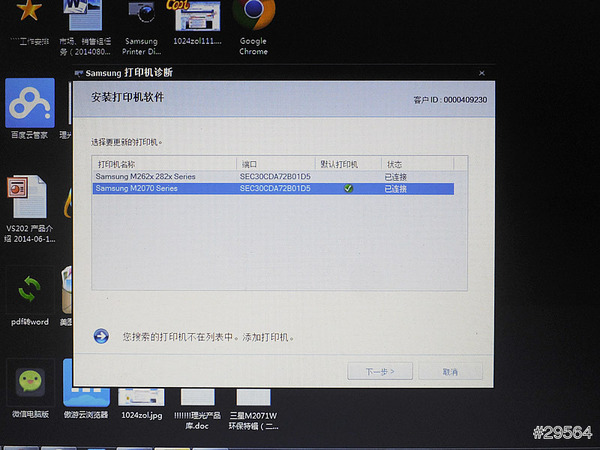
Task: Click the 选择要更新的打印机 instruction text
Action: point(127,142)
